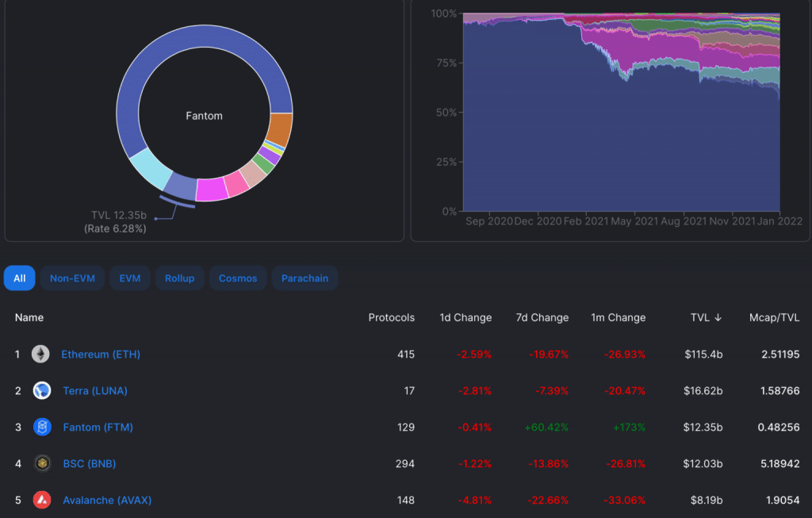Click the TVL sort arrow icon

pos(718,317)
